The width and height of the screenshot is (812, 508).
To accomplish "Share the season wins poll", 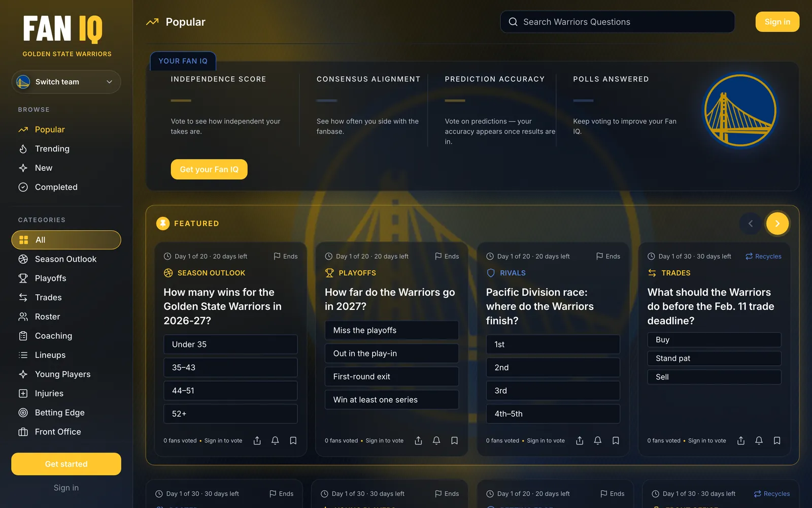I will pyautogui.click(x=257, y=440).
